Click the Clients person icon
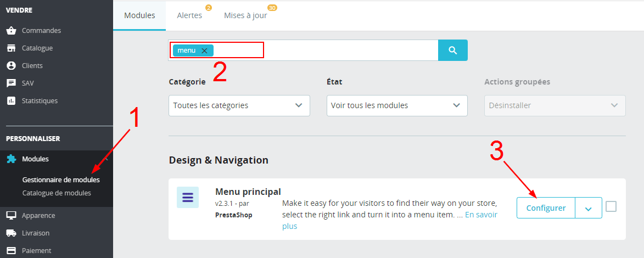The image size is (644, 258). coord(11,66)
